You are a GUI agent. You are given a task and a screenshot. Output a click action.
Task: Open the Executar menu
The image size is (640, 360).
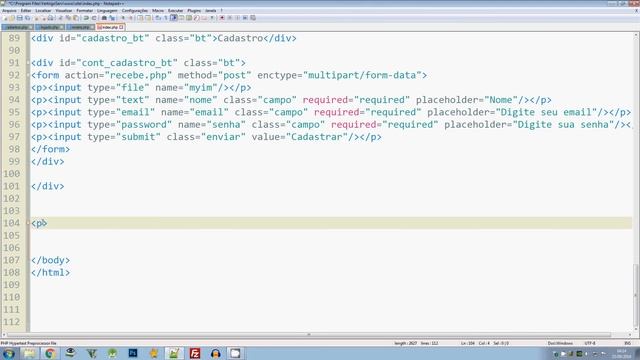pyautogui.click(x=176, y=11)
